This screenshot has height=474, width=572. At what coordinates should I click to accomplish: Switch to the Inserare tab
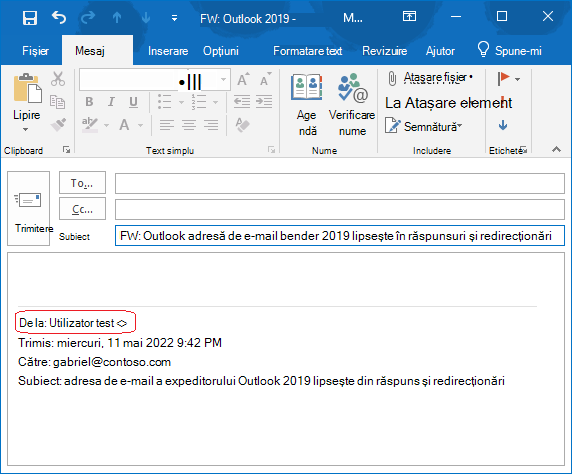[x=168, y=51]
